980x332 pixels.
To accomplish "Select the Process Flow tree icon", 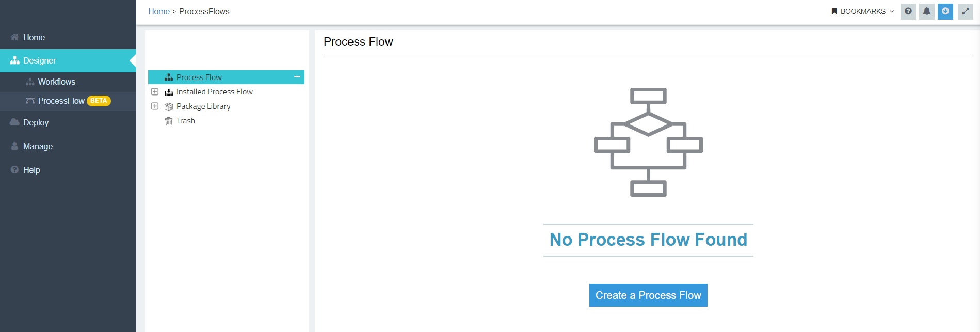I will click(169, 77).
